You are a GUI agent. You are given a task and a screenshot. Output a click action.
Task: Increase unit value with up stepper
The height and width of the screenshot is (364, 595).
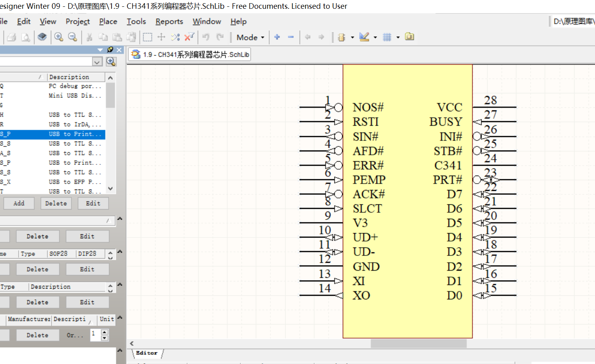coord(105,332)
